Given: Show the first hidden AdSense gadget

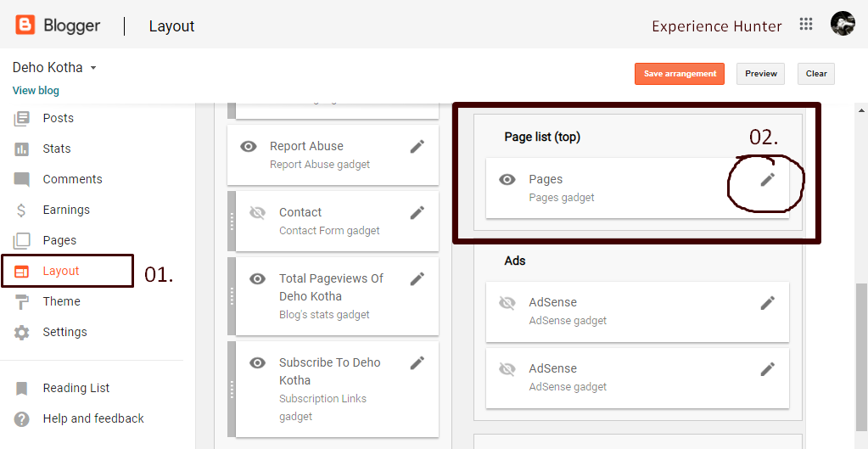Looking at the screenshot, I should (507, 302).
